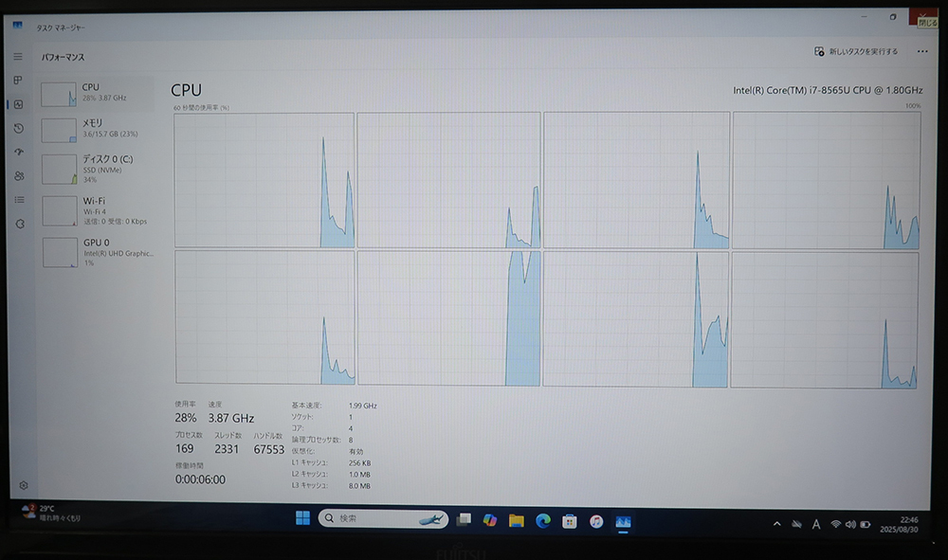Open the volume tray icon
Image resolution: width=948 pixels, height=560 pixels.
[x=850, y=524]
